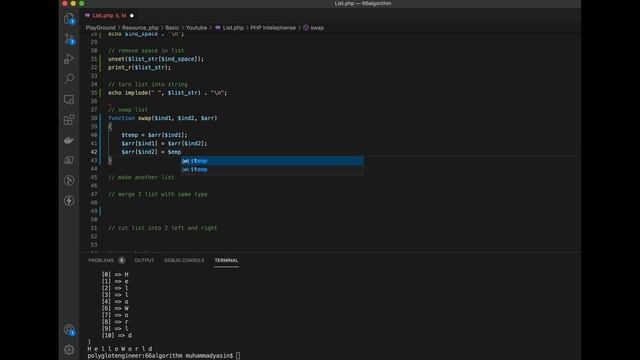Click the 'print_r($list_str);' line
The height and width of the screenshot is (360, 640).
(x=140, y=67)
